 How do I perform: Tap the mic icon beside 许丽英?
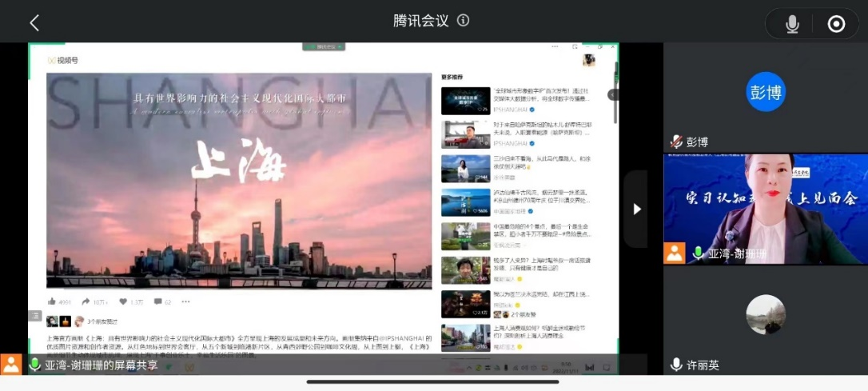coord(676,365)
